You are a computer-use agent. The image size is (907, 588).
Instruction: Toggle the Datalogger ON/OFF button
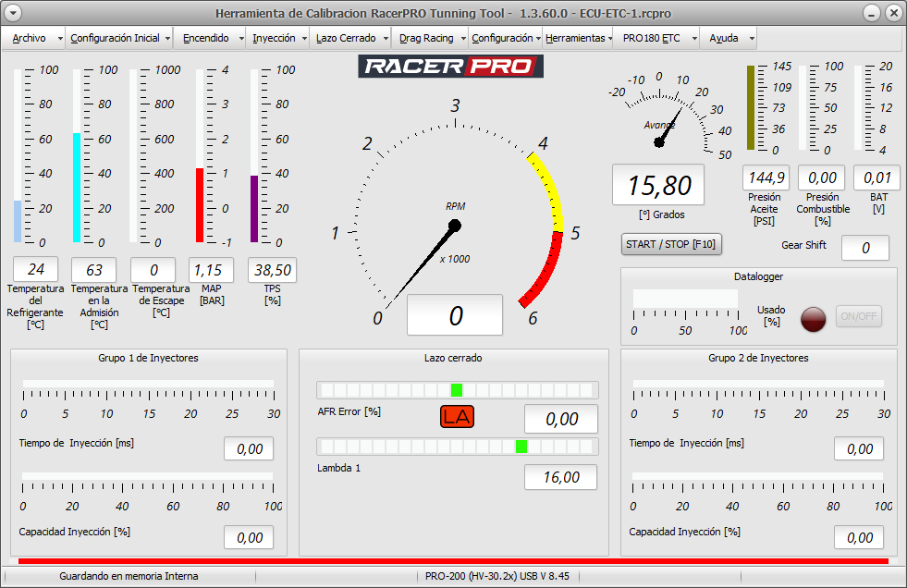tap(858, 316)
